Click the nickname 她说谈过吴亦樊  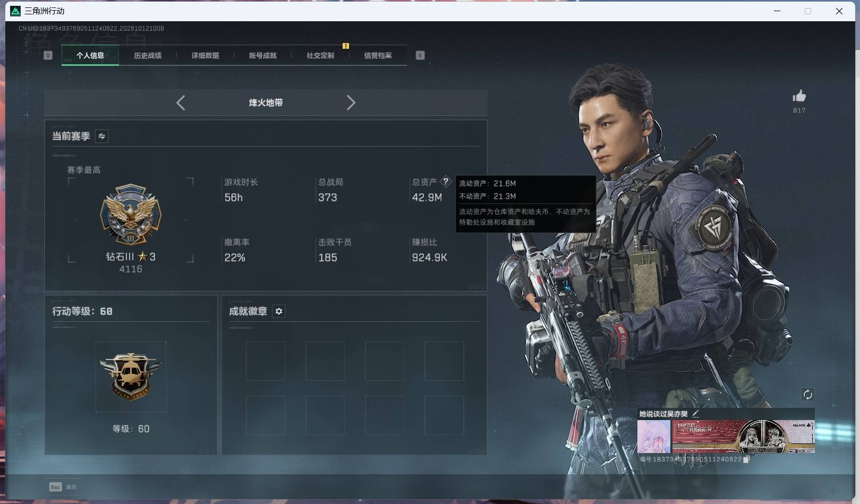(x=663, y=414)
